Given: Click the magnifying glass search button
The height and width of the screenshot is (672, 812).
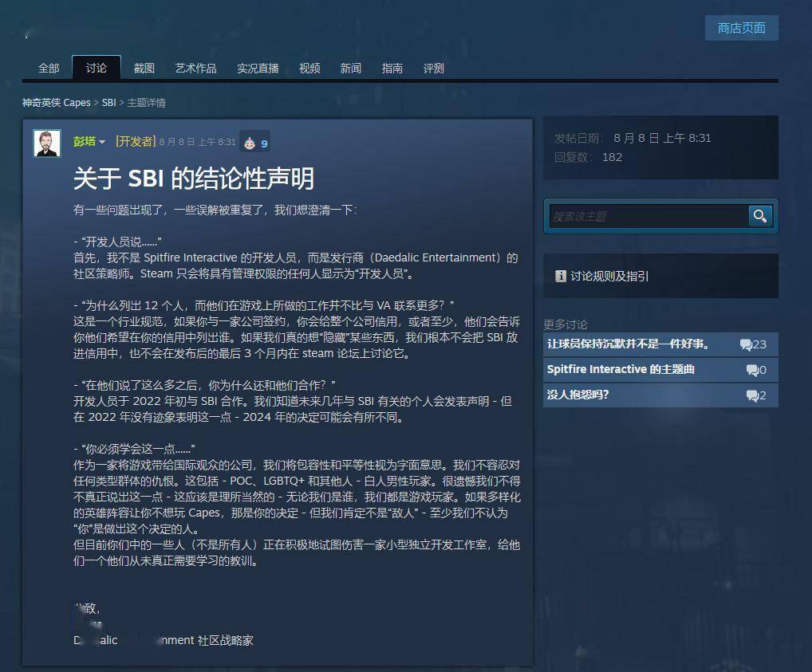Looking at the screenshot, I should (x=760, y=216).
